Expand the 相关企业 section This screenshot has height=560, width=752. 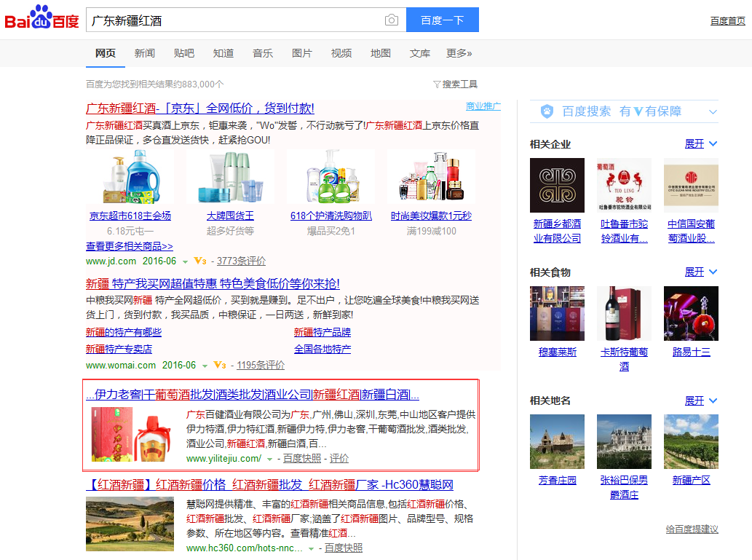pyautogui.click(x=701, y=144)
